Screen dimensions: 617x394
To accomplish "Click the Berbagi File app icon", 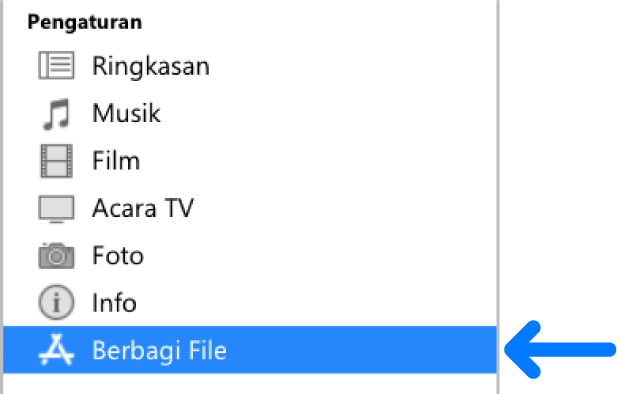I will click(x=56, y=350).
